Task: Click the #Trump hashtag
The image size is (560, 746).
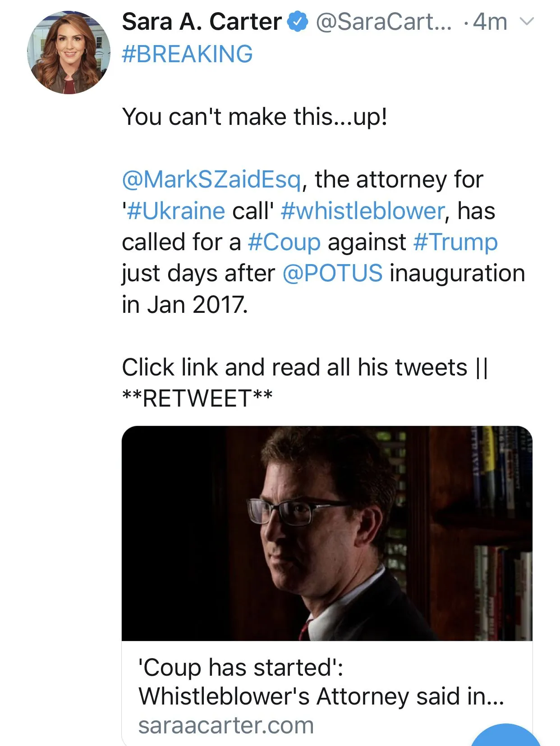Action: [455, 242]
